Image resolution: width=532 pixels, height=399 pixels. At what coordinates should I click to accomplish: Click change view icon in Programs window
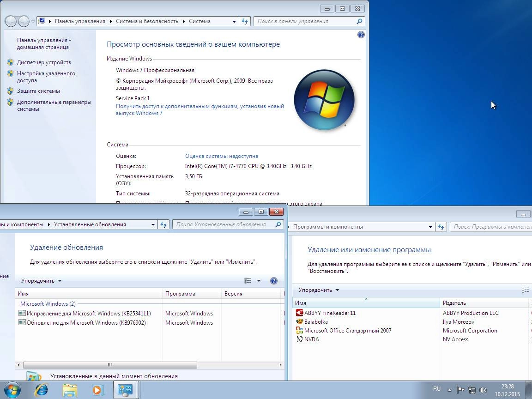526,290
